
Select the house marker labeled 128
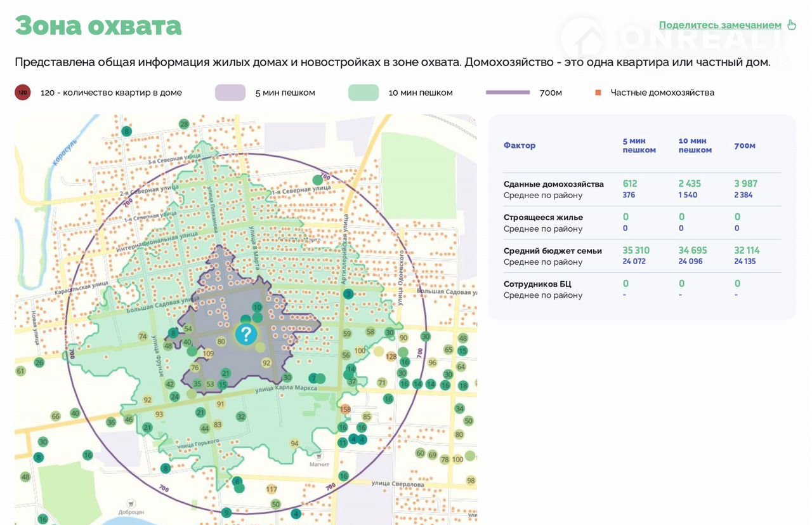pos(391,357)
